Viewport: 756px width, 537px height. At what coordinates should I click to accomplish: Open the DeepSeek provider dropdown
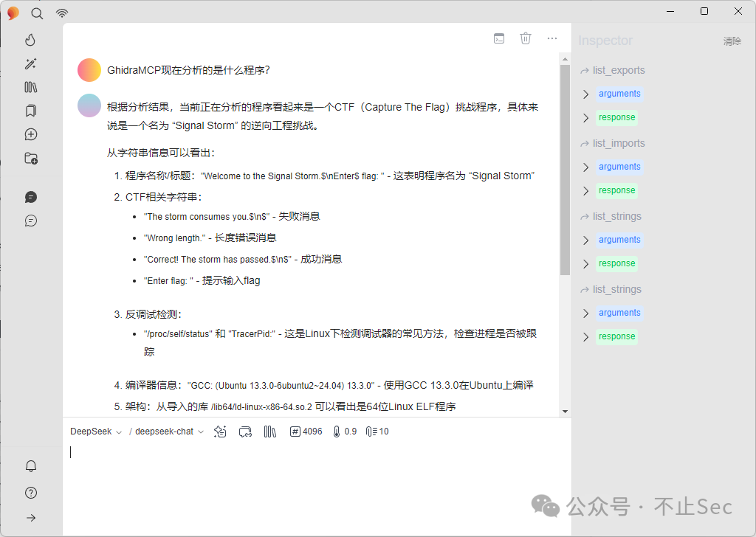(x=90, y=432)
